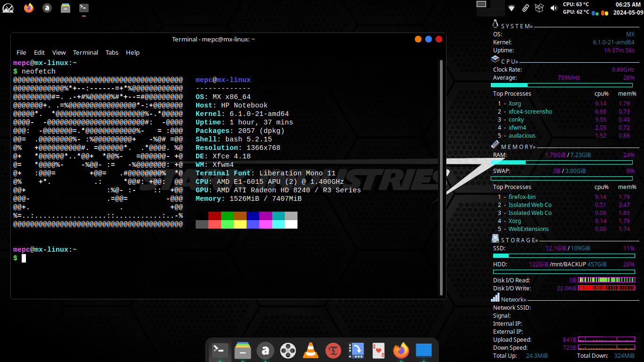The width and height of the screenshot is (644, 362).
Task: Click the CPU chip icon in Conky
Action: coord(495,59)
